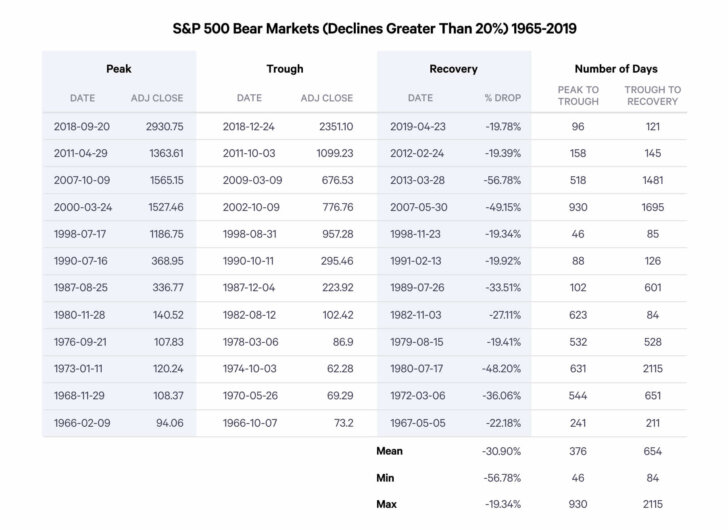728x530 pixels.
Task: Click the PEAK TO TROUGH column header
Action: (578, 95)
